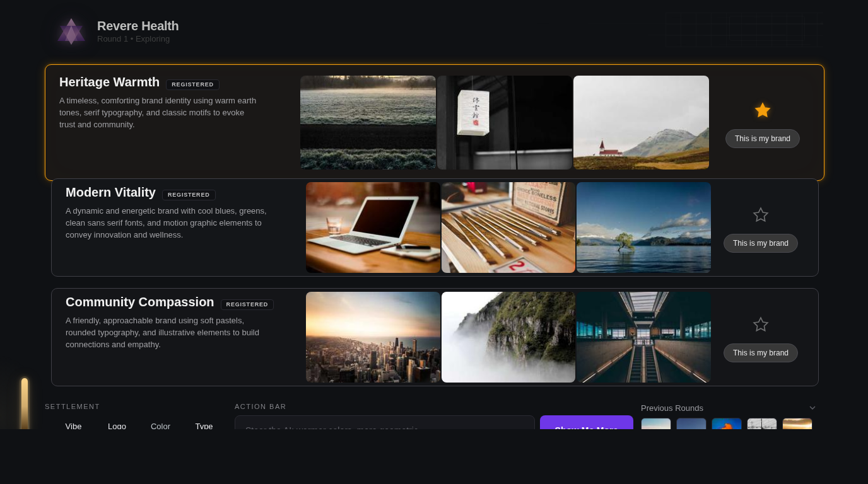Choose 'This is my brand' for Modern Vitality
868x484 pixels.
pos(760,243)
